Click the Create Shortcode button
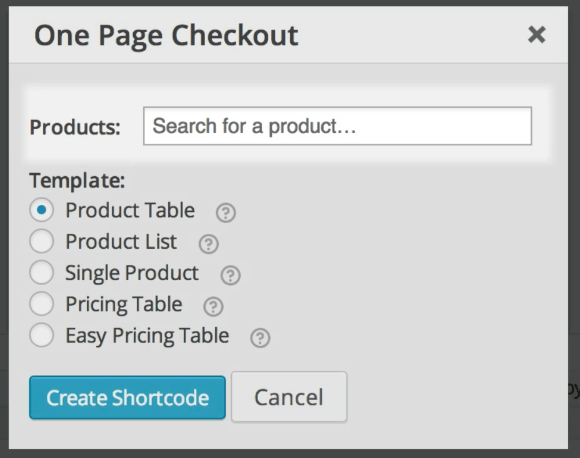This screenshot has width=580, height=458. pyautogui.click(x=127, y=397)
